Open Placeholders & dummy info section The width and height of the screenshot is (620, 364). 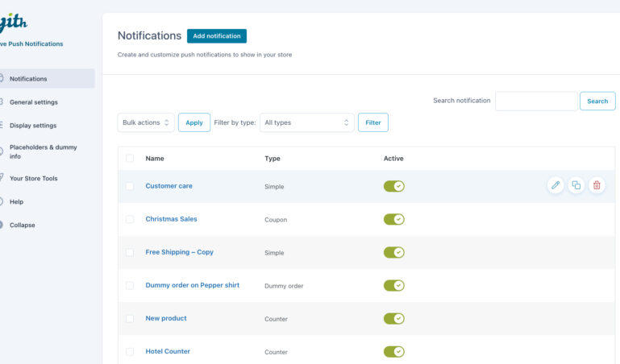43,151
